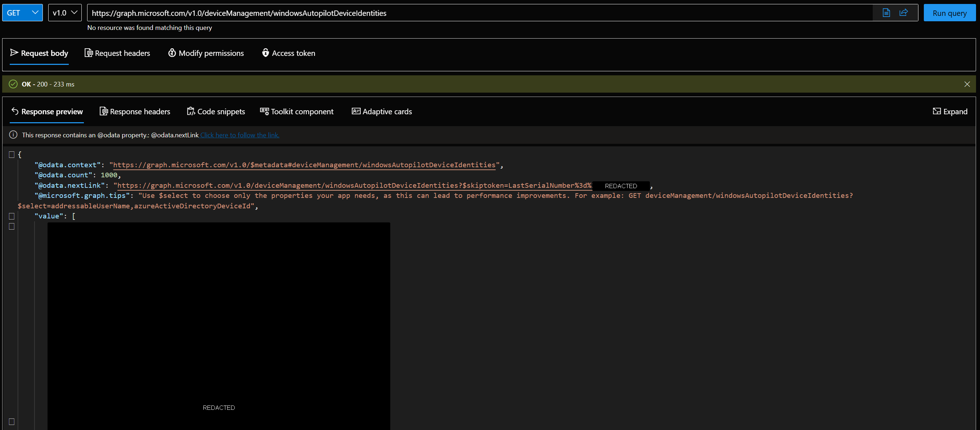Click the Toolkit component icon

point(264,111)
